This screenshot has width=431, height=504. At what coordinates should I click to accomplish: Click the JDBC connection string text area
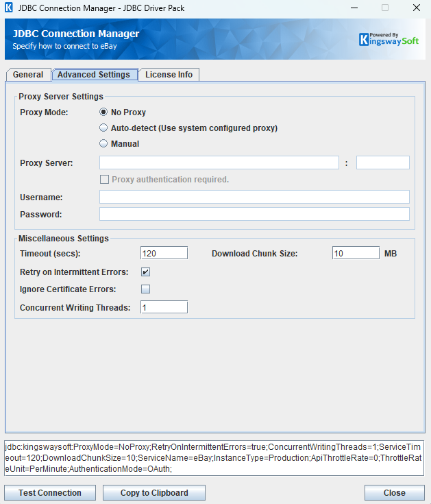[x=214, y=458]
